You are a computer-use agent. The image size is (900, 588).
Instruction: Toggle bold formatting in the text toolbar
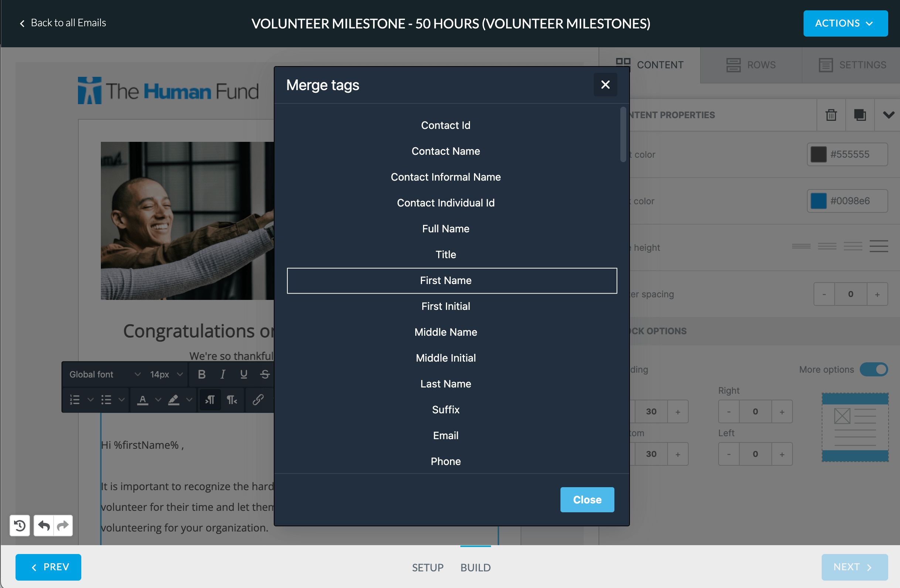[202, 375]
